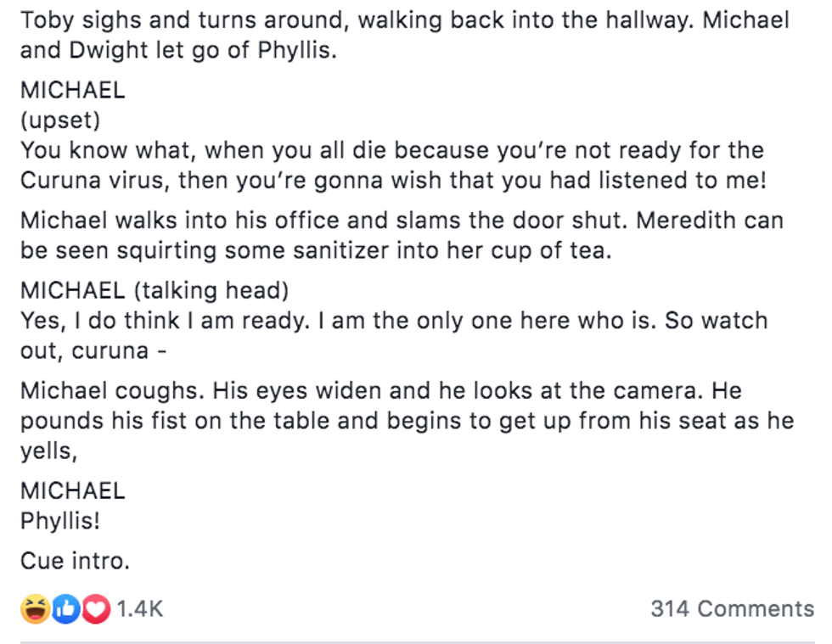Click the line "Michael walks into his office"
This screenshot has height=644, width=832.
[402, 221]
